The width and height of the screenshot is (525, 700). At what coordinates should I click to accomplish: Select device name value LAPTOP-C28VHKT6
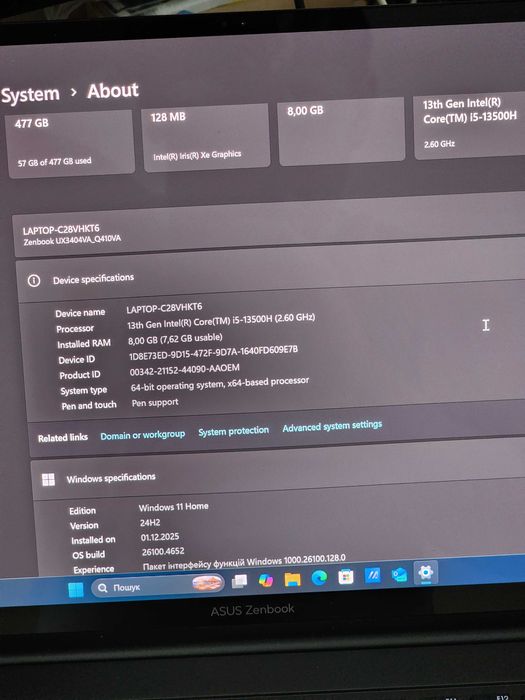point(164,308)
